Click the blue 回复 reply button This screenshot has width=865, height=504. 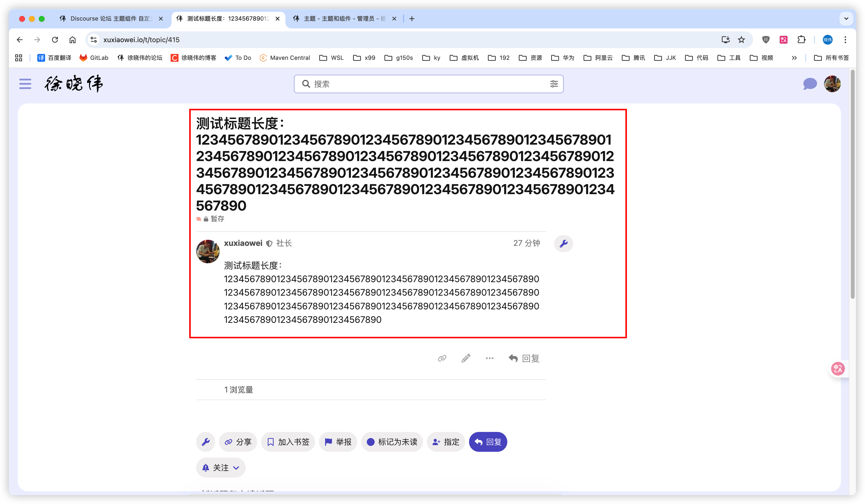coord(488,442)
